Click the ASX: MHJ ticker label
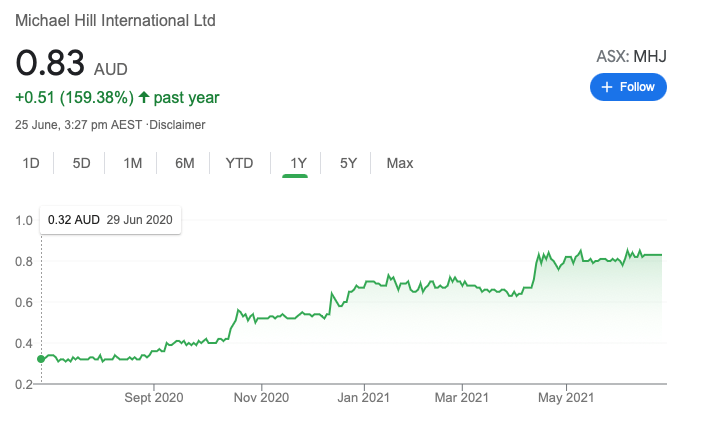The width and height of the screenshot is (701, 422). point(630,57)
